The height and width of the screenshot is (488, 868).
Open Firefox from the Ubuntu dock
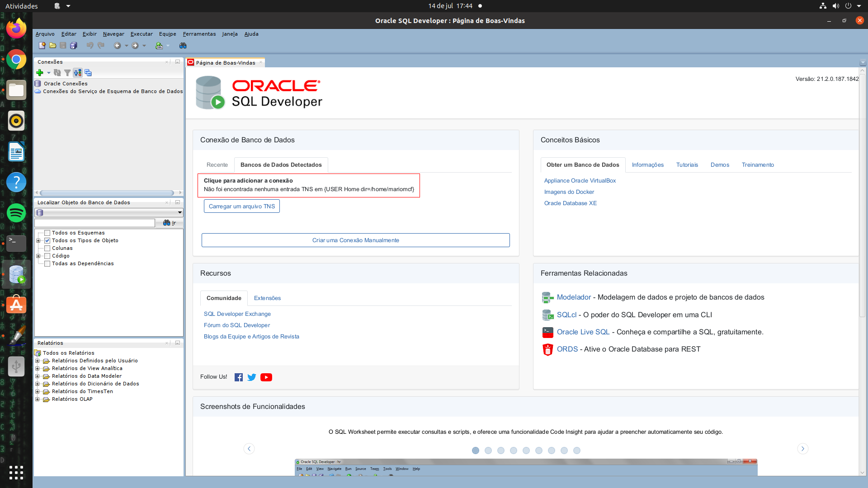coord(16,28)
